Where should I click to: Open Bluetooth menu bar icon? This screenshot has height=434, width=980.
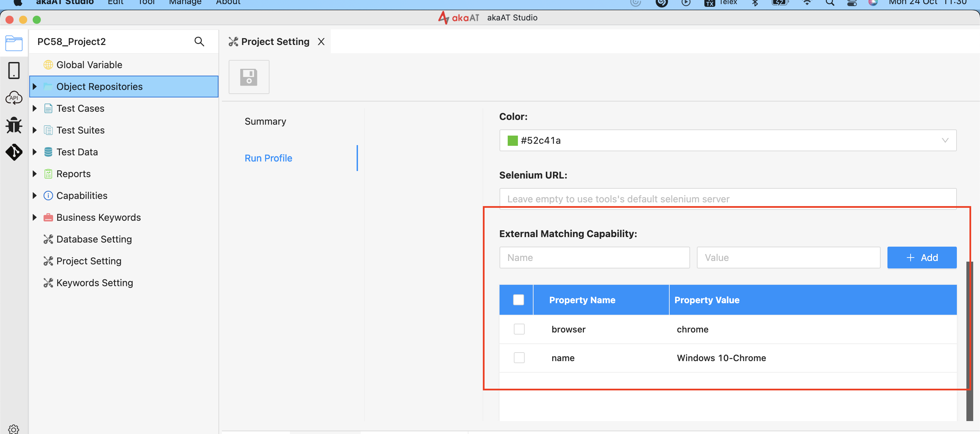point(755,3)
